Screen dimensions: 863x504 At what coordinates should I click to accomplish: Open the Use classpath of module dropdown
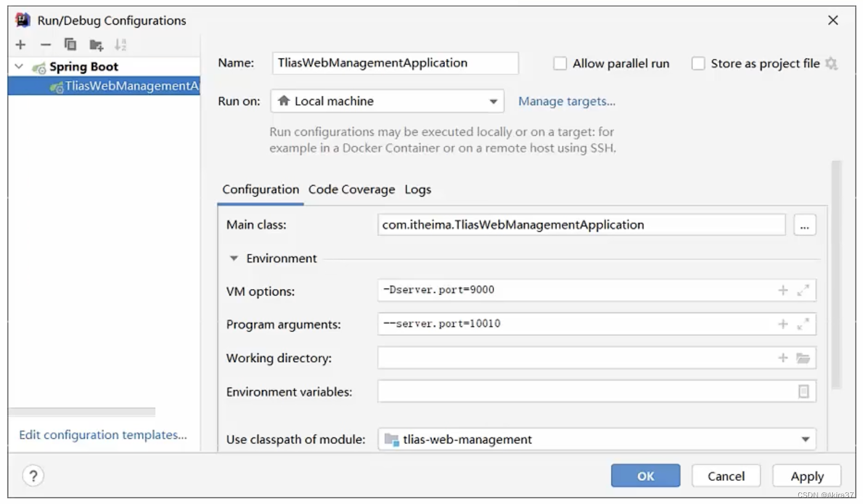coord(597,439)
